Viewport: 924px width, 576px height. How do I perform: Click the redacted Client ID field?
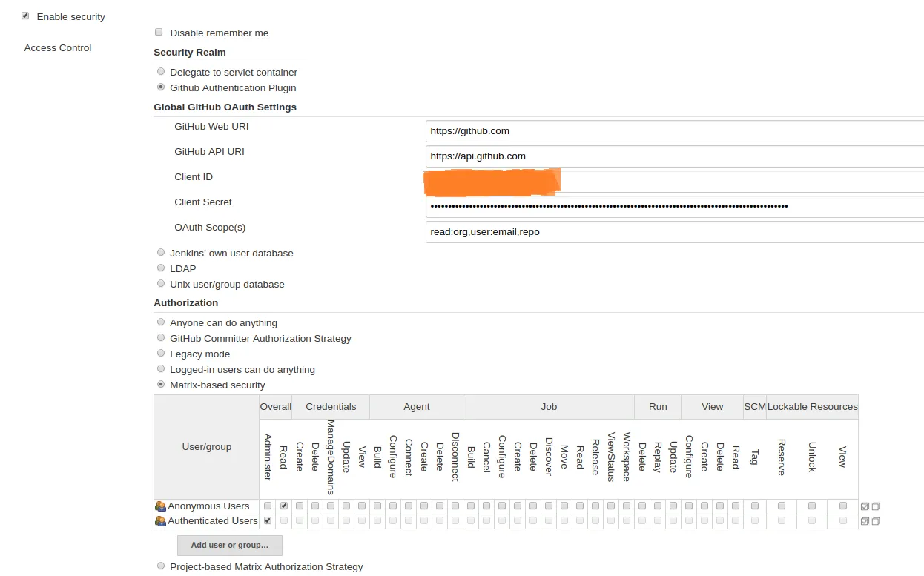click(675, 181)
